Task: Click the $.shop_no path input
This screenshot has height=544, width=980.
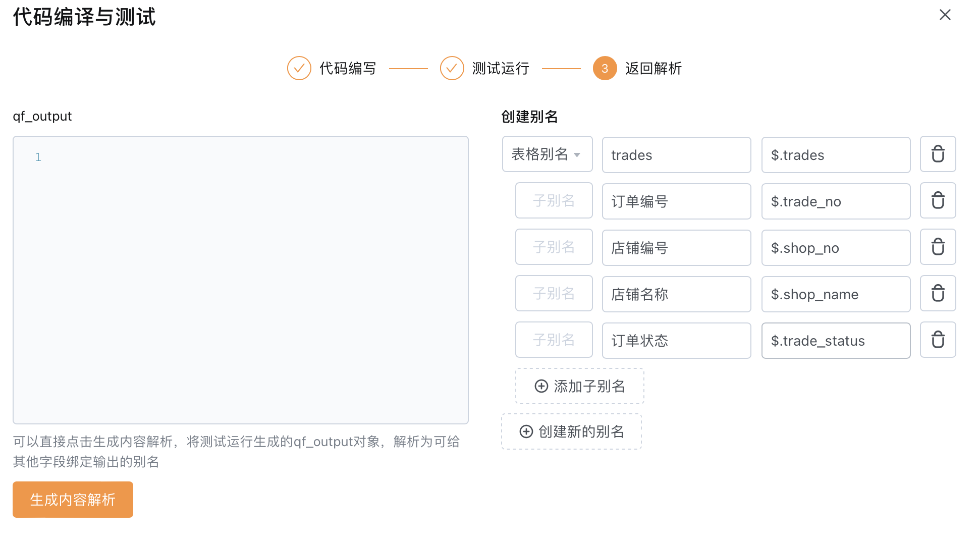Action: coord(836,248)
